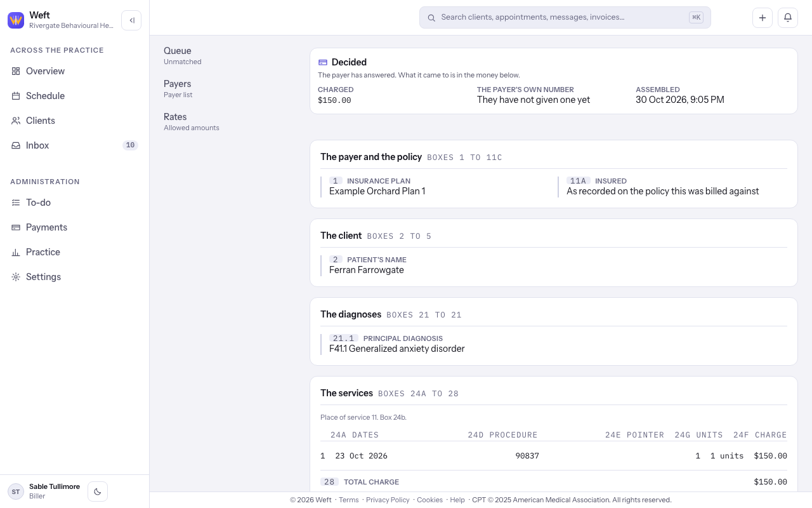Select Inbox in the sidebar
Image resolution: width=812 pixels, height=508 pixels.
click(x=75, y=145)
